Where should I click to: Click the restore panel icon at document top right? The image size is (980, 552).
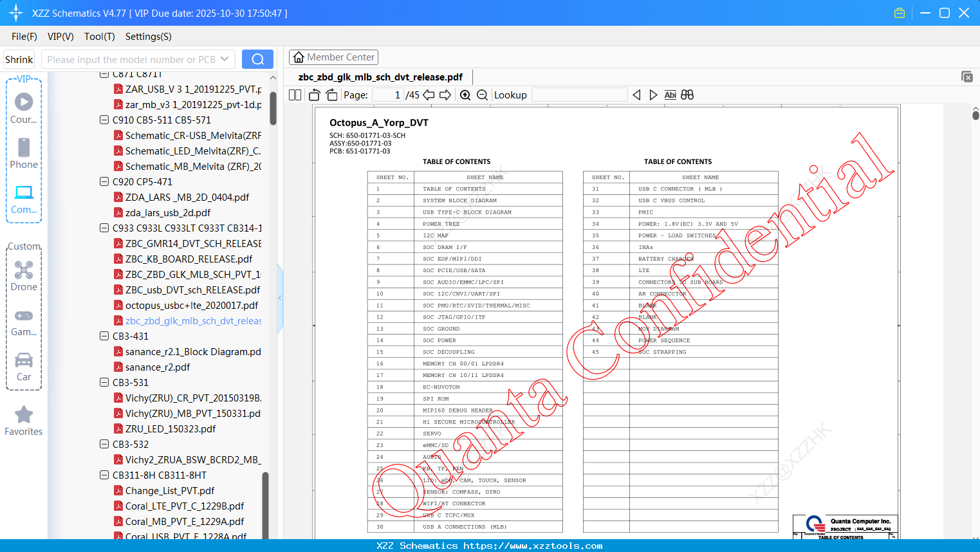pyautogui.click(x=967, y=77)
